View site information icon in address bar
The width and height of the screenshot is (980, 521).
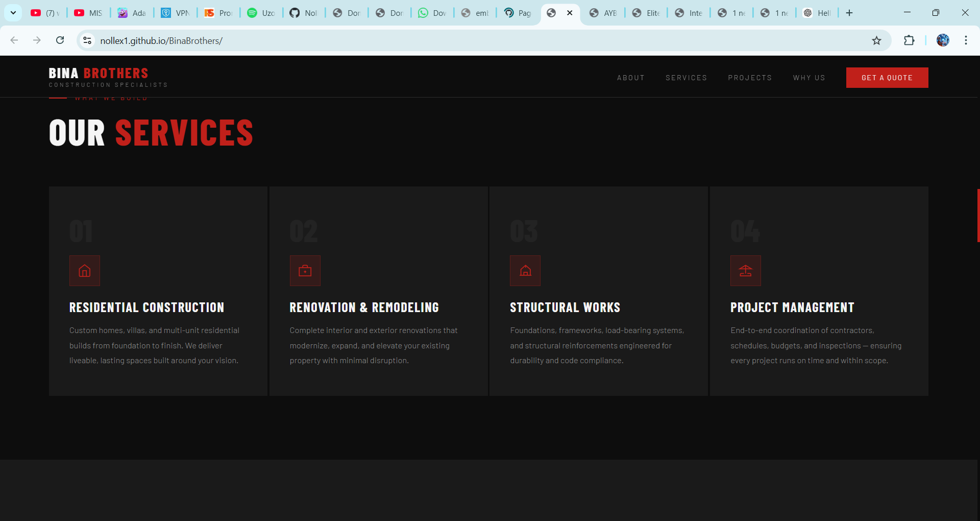[x=87, y=41]
